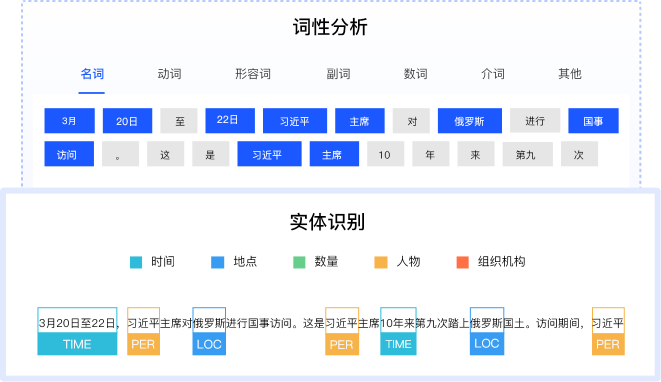
Task: Click the 组织机构 legend label
Action: point(501,262)
